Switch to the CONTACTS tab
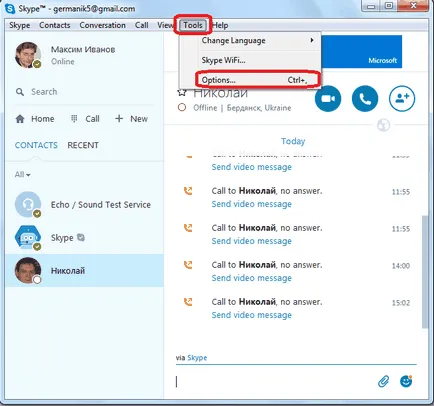The height and width of the screenshot is (406, 434). pyautogui.click(x=36, y=145)
